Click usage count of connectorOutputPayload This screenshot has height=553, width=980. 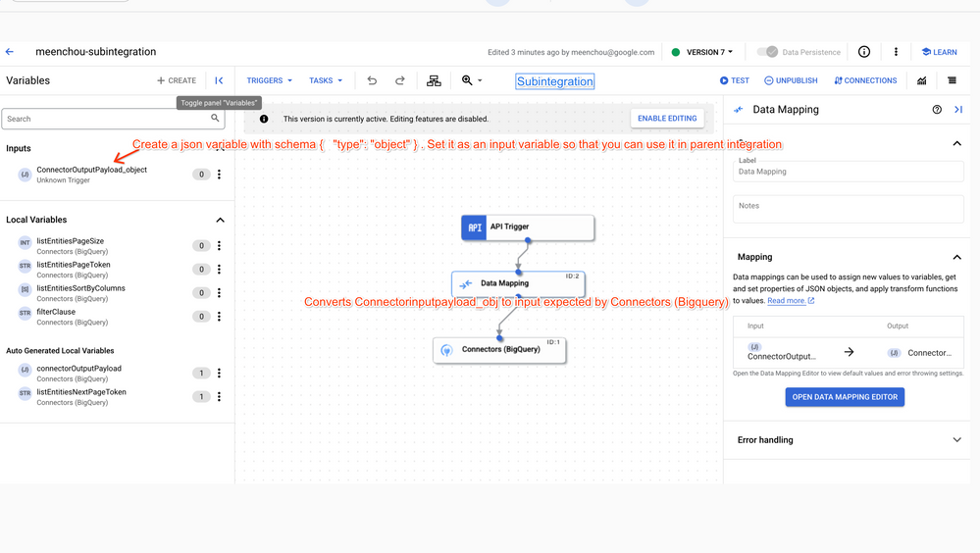pyautogui.click(x=201, y=373)
